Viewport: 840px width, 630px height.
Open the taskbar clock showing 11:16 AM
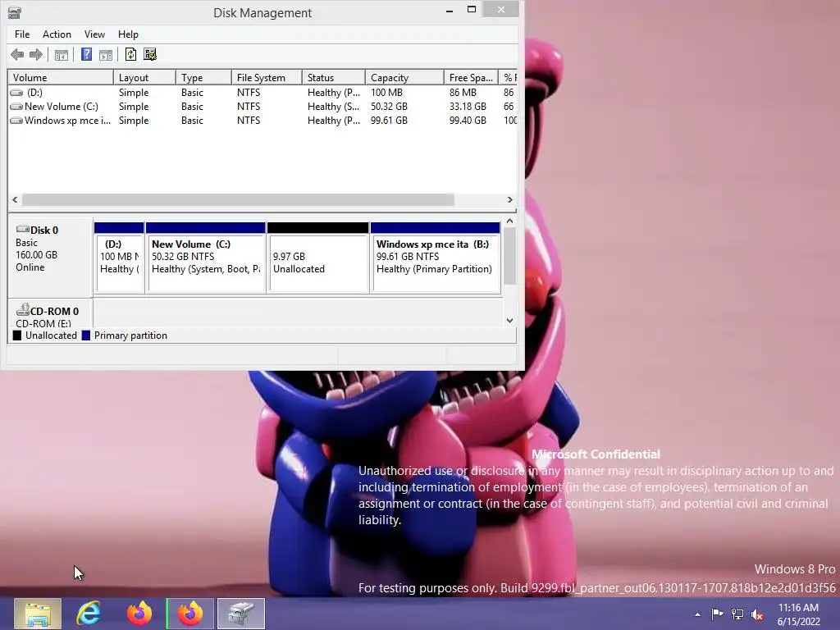coord(798,614)
